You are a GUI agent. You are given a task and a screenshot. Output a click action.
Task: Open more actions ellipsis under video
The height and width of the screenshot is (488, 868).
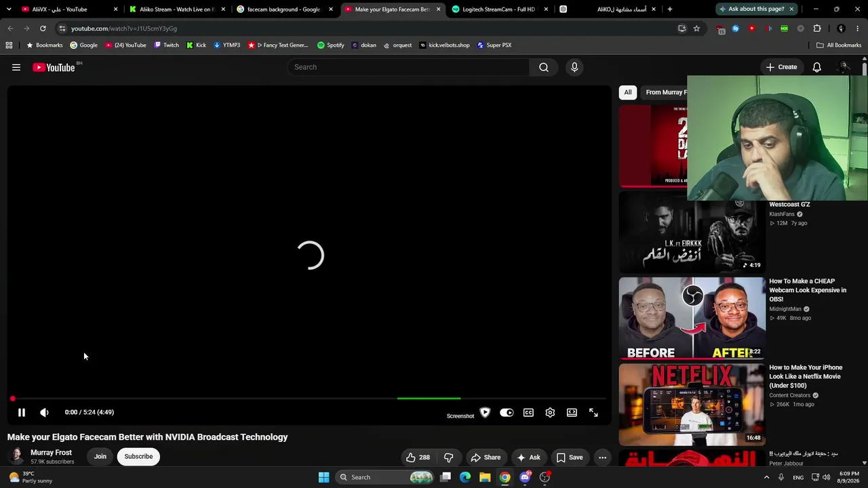point(602,457)
